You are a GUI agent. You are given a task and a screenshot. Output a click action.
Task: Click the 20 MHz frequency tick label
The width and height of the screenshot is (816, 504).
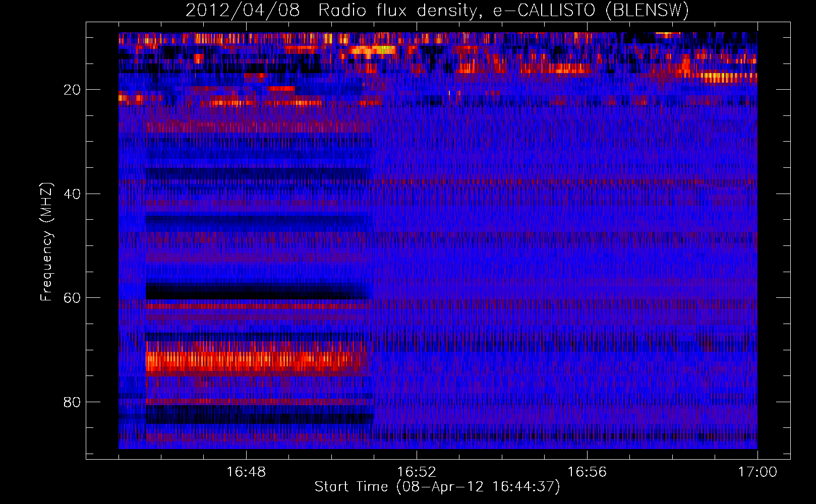[x=72, y=90]
